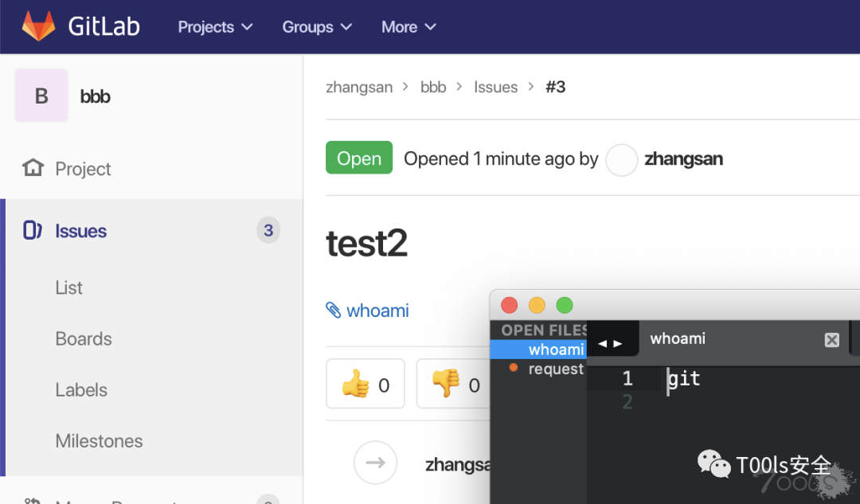Select whoami in editor Open Files list
This screenshot has height=504, width=860.
tap(538, 350)
